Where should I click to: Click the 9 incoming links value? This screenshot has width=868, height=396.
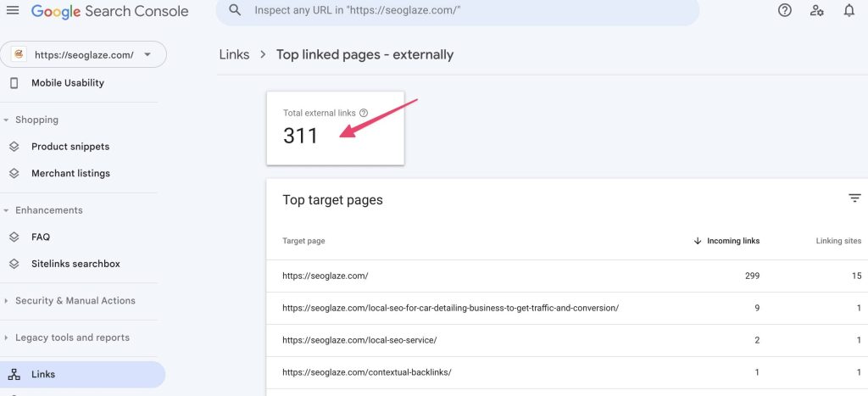pos(757,308)
